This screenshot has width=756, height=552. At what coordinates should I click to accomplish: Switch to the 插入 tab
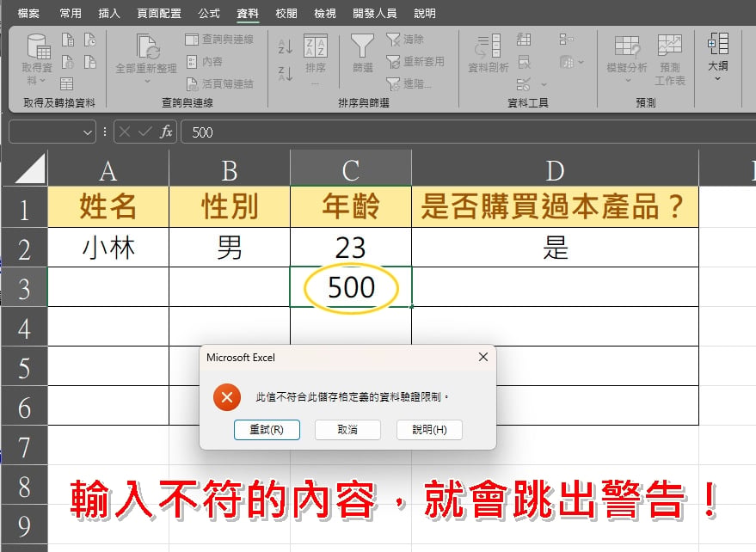109,13
